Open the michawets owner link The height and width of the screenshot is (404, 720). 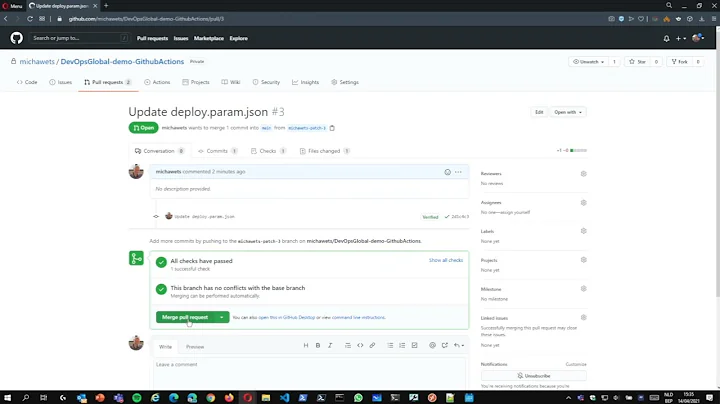(x=37, y=62)
